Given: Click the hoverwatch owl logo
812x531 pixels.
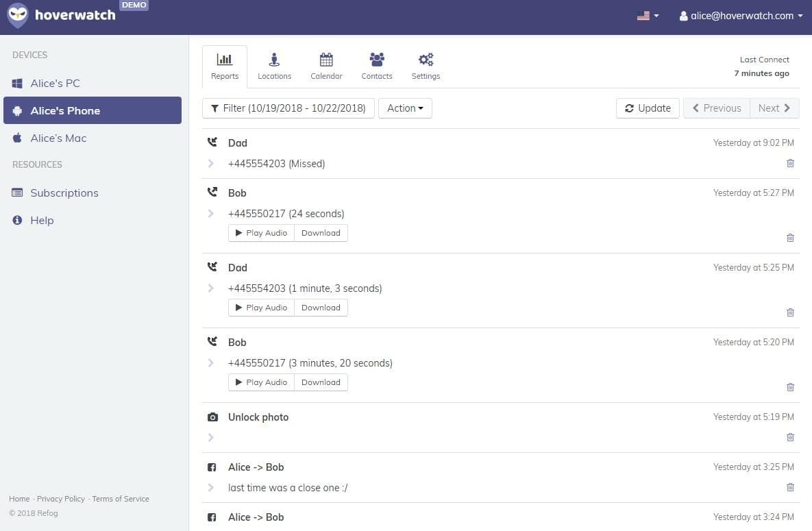Looking at the screenshot, I should point(18,15).
